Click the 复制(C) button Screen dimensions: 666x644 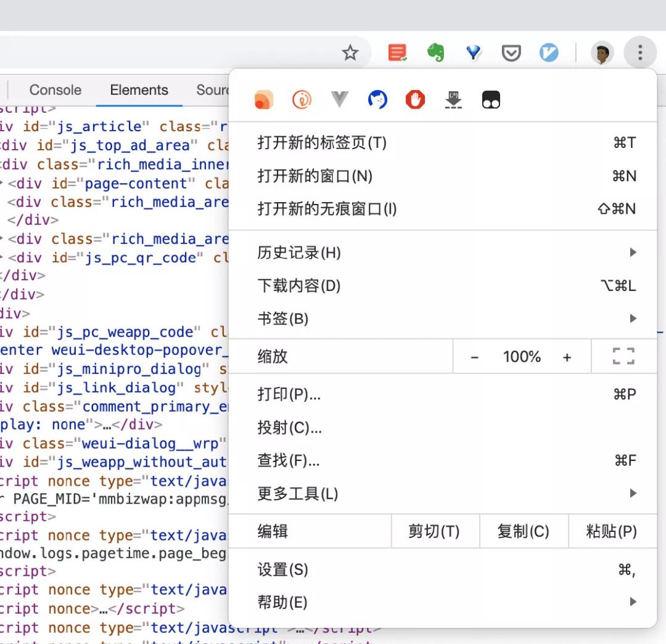(524, 531)
